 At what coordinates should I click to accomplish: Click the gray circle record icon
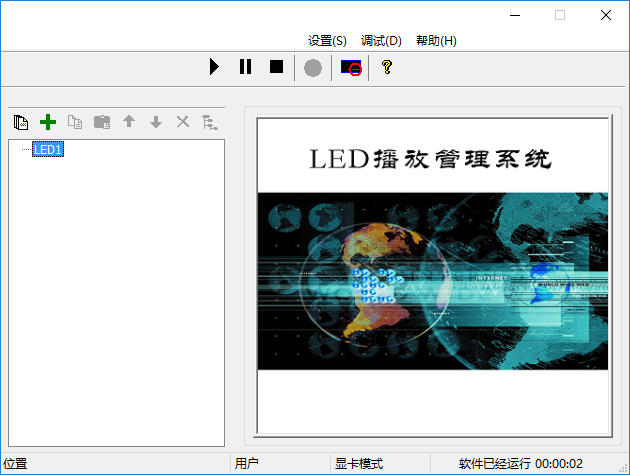click(x=313, y=68)
